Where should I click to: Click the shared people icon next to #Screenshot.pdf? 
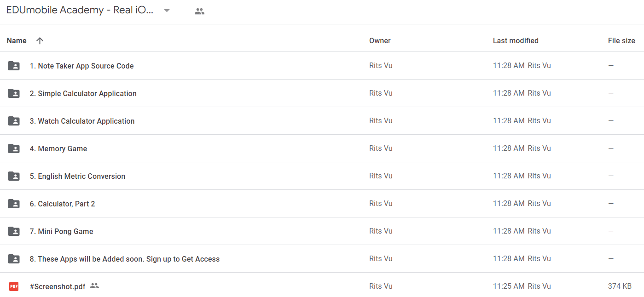click(94, 286)
